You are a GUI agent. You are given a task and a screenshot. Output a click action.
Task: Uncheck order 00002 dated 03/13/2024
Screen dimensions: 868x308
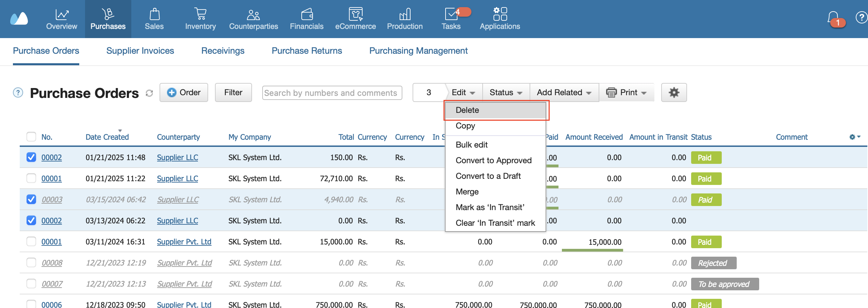pyautogui.click(x=31, y=220)
